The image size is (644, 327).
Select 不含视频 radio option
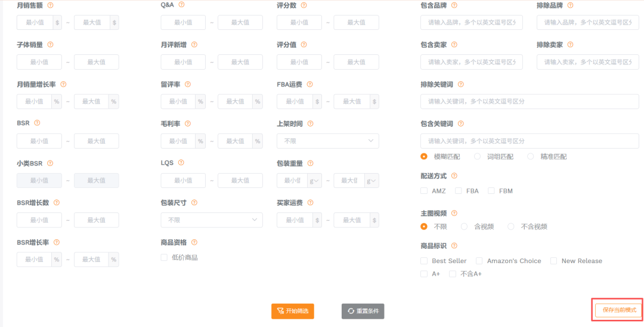[x=511, y=226]
